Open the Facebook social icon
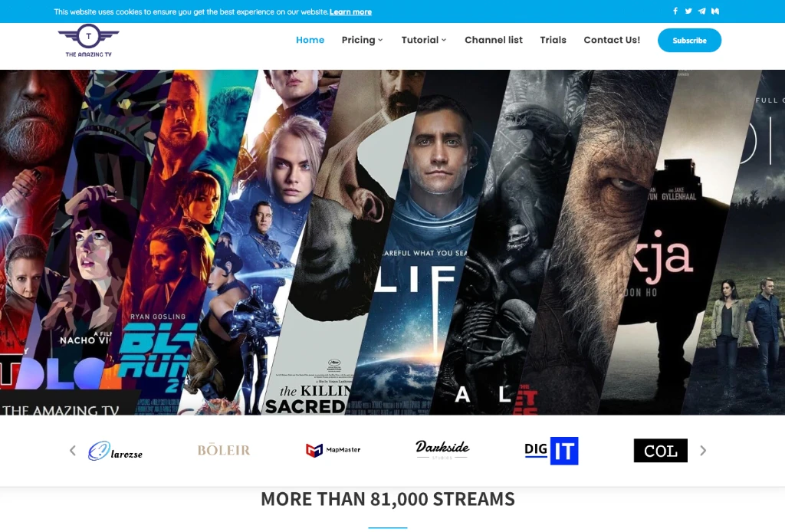The height and width of the screenshot is (532, 785). pyautogui.click(x=675, y=11)
